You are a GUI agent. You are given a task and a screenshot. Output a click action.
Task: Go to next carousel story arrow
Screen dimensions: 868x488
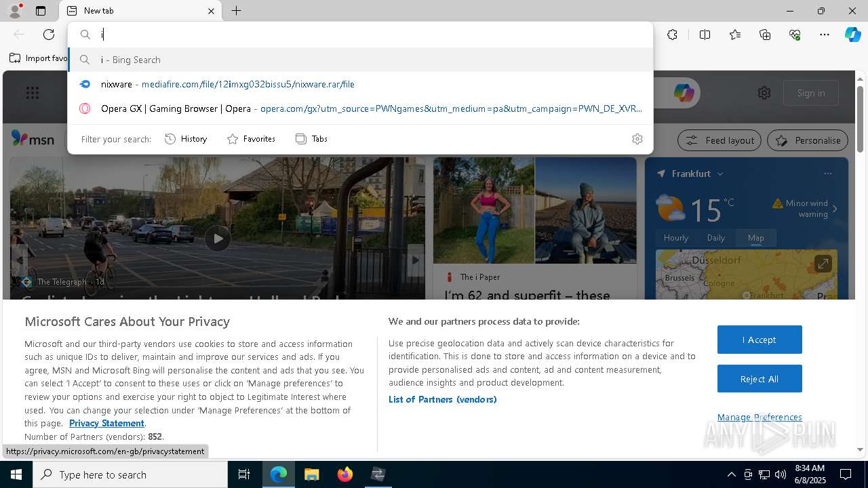click(416, 260)
